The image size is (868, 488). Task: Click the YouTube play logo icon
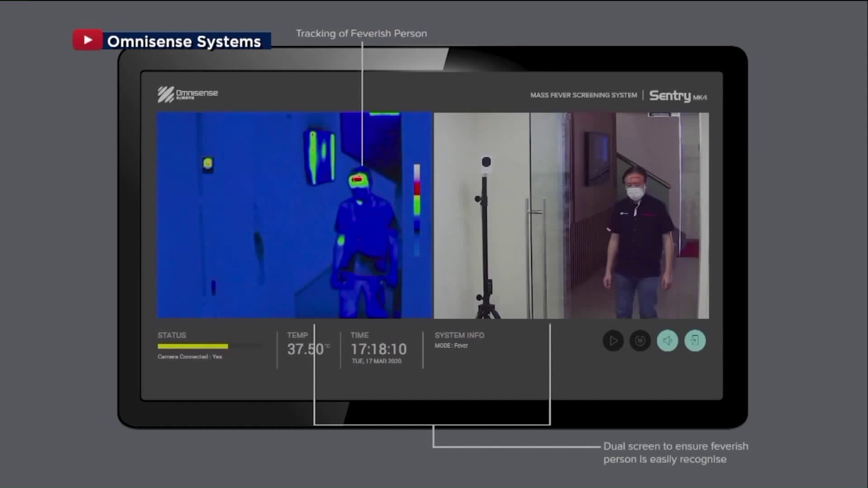click(88, 40)
